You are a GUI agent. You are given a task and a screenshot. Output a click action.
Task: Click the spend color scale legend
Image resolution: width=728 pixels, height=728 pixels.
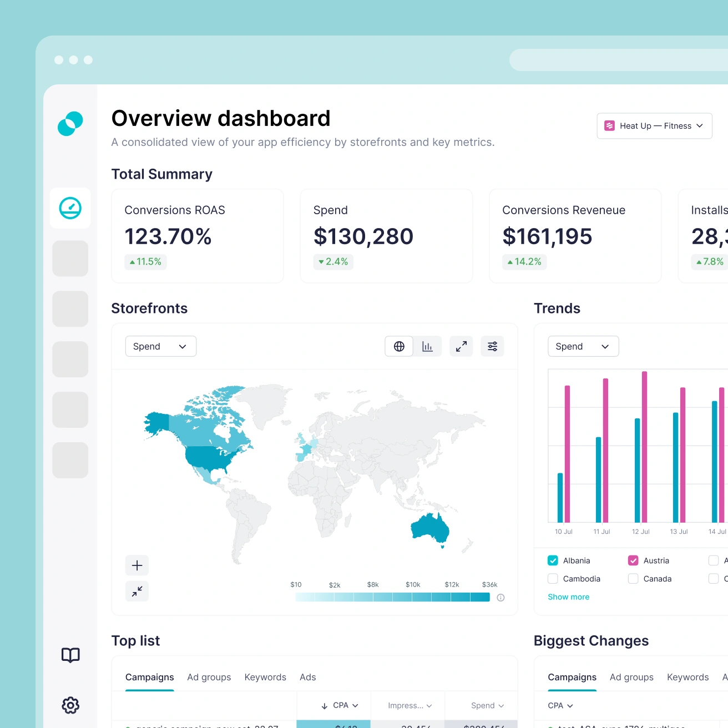click(x=393, y=597)
